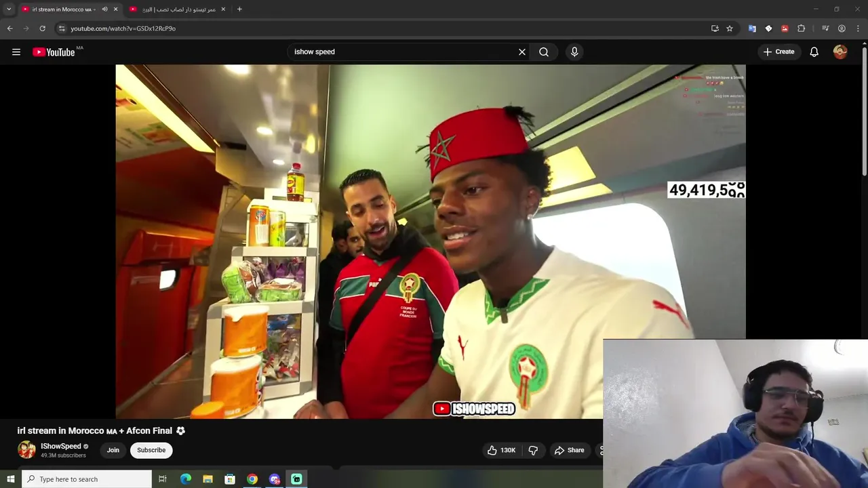Screen dimensions: 868x488
Task: Click the red extension icon in toolbar
Action: click(785, 28)
